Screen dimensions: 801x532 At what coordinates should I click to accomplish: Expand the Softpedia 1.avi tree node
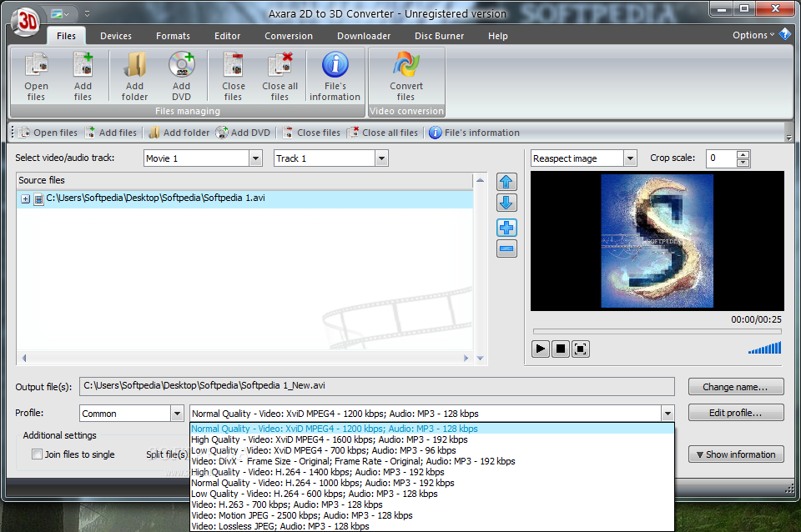tap(26, 199)
